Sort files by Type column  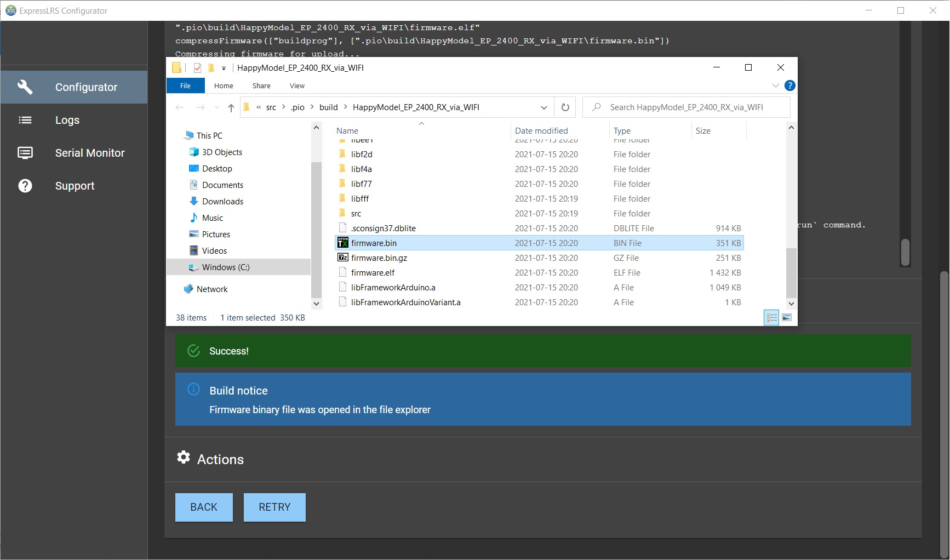pyautogui.click(x=622, y=130)
